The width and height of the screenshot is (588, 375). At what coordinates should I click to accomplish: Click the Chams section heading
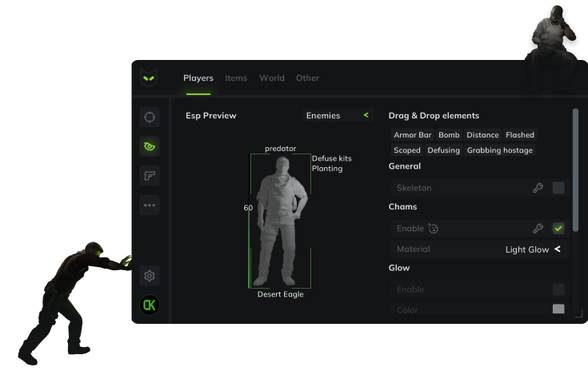402,206
